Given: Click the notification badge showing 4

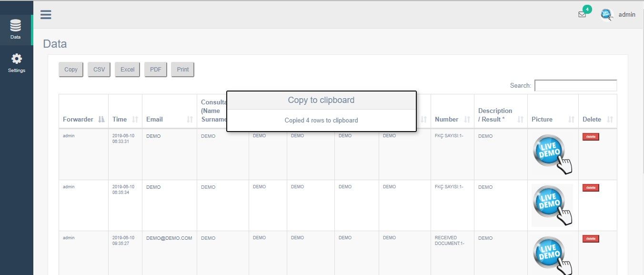Looking at the screenshot, I should pyautogui.click(x=587, y=9).
